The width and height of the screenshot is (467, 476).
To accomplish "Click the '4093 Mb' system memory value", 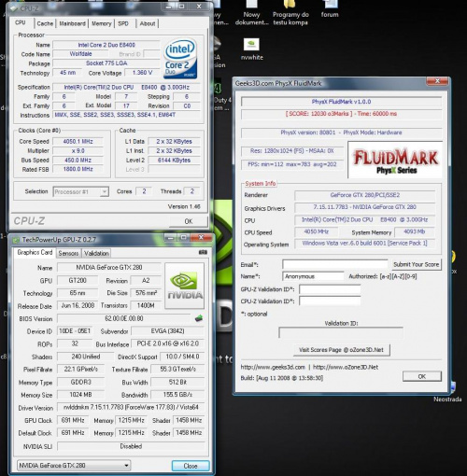I will (x=415, y=231).
